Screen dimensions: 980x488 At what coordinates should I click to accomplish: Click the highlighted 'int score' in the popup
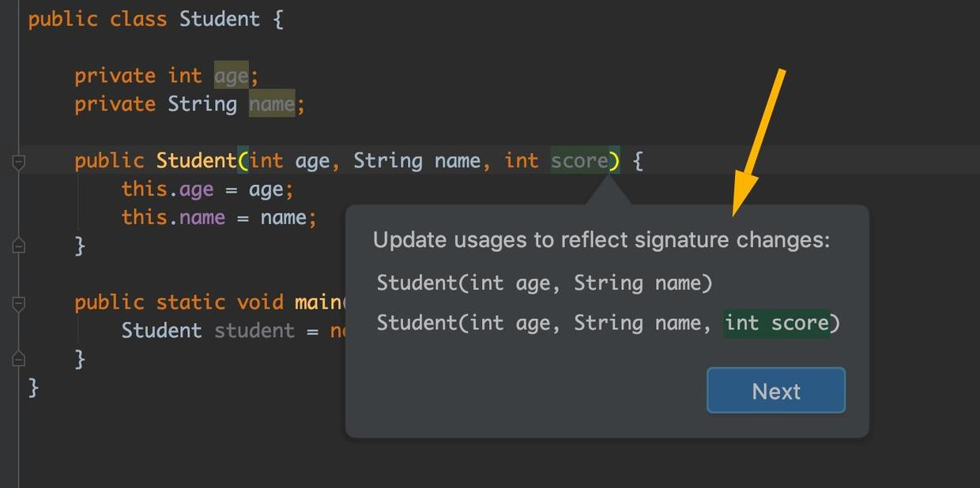click(x=777, y=323)
